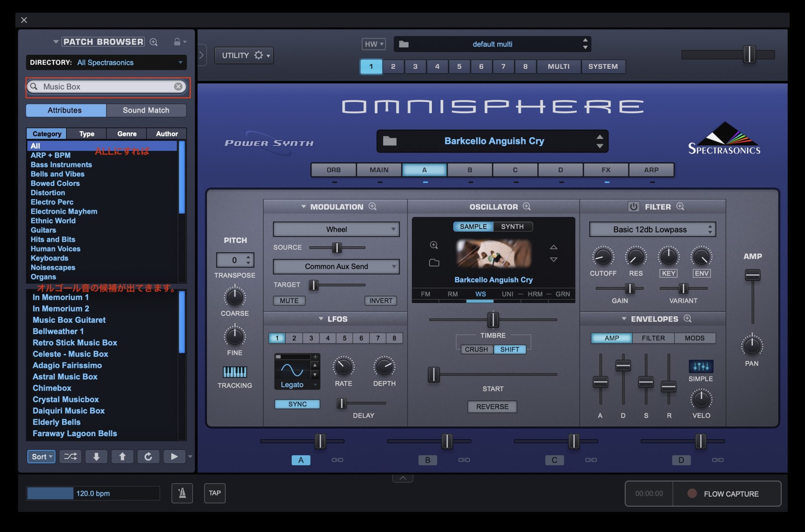Open the Basic 12db Lowpass filter dropdown
Viewport: 805px width, 532px height.
click(x=652, y=229)
